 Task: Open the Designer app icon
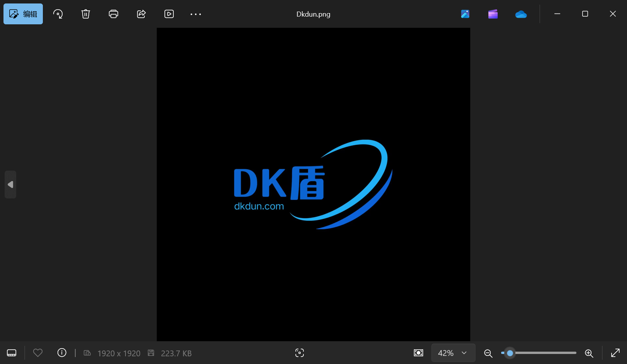pos(465,14)
